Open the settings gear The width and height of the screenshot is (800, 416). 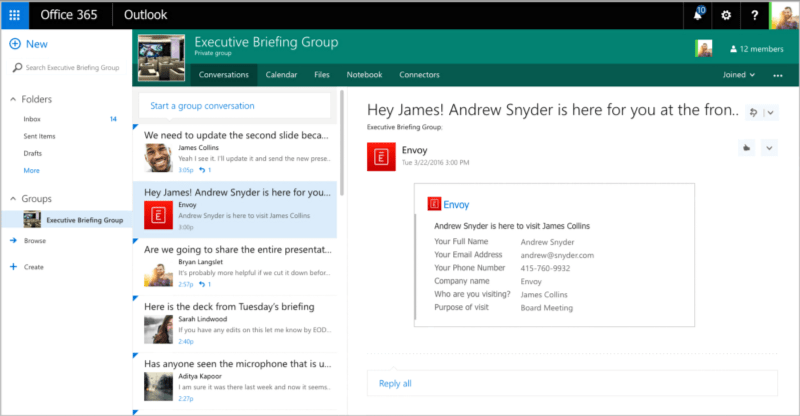pyautogui.click(x=726, y=15)
